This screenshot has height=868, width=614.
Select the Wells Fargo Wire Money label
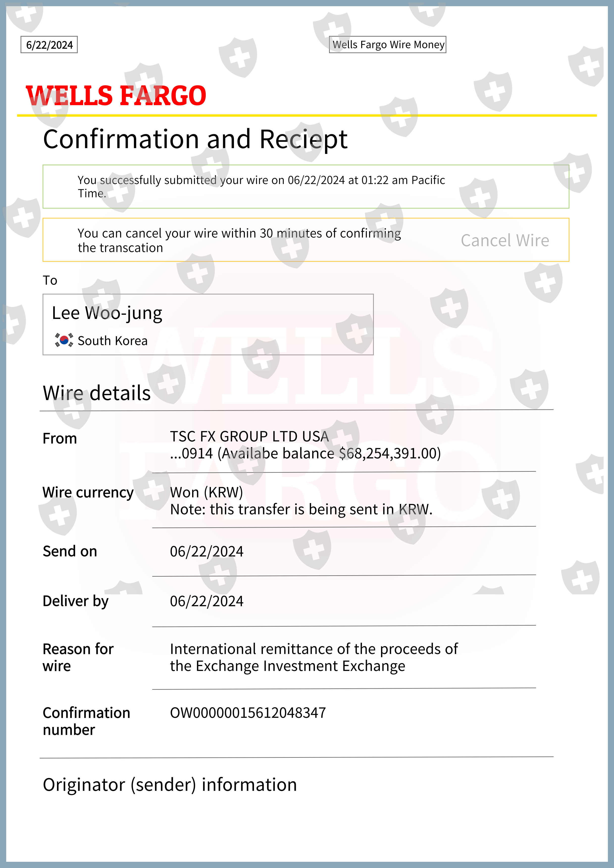click(388, 45)
